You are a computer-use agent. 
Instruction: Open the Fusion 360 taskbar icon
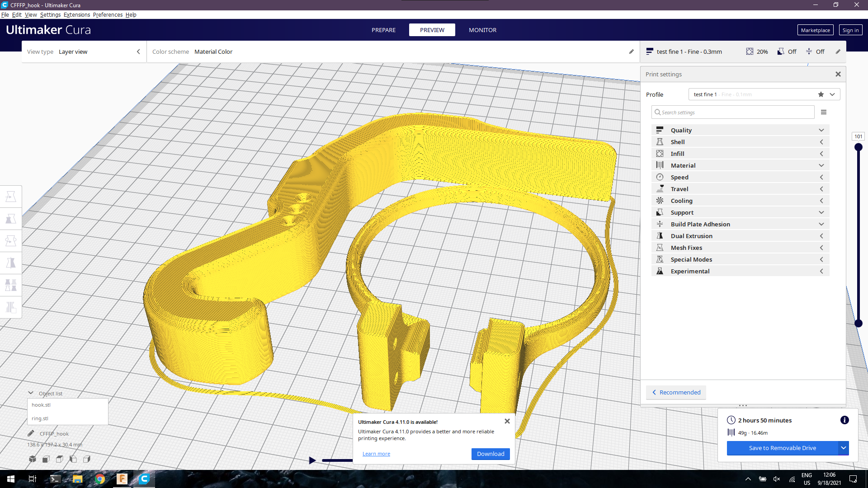click(122, 479)
